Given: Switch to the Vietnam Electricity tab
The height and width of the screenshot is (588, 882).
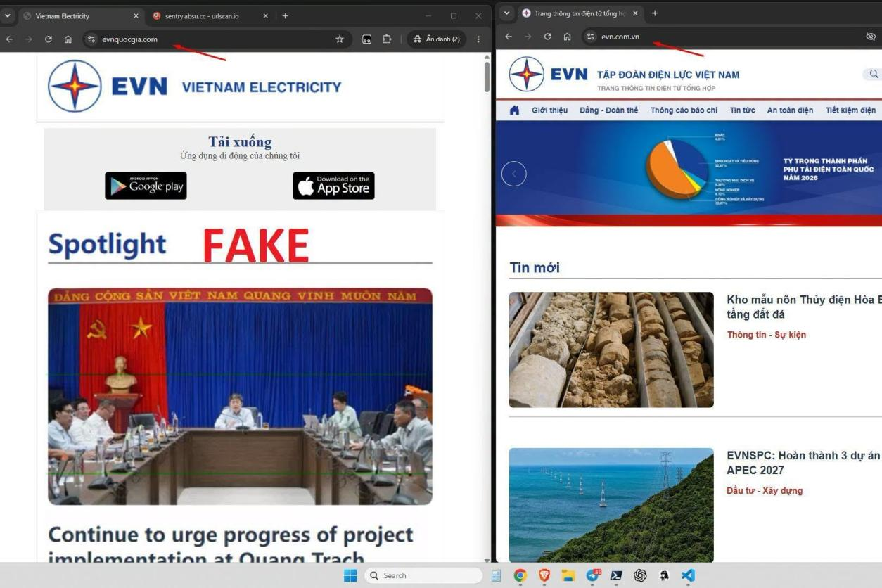Looking at the screenshot, I should [81, 15].
